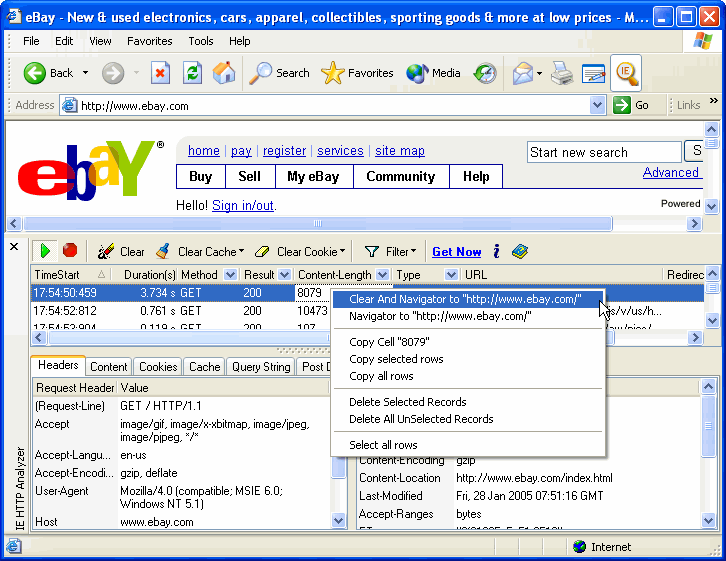Image resolution: width=726 pixels, height=561 pixels.
Task: Open the Type column filter dropdown
Action: point(451,275)
